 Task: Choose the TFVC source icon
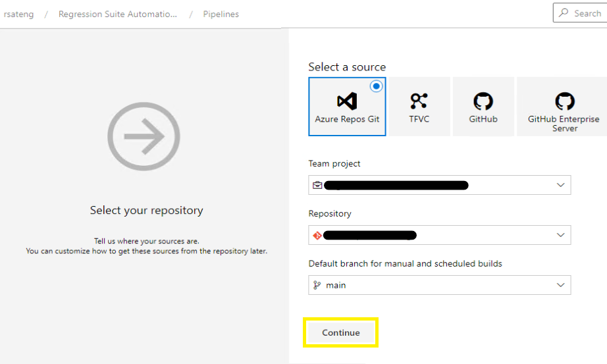(x=419, y=101)
